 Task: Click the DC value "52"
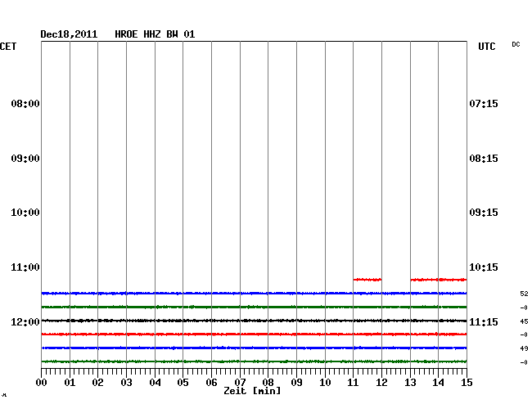tap(524, 294)
